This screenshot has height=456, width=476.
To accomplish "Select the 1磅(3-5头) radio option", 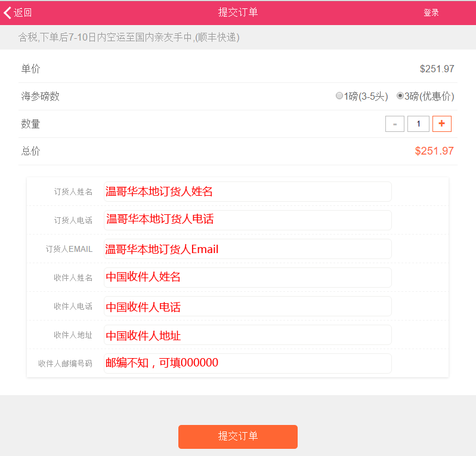I will [339, 96].
